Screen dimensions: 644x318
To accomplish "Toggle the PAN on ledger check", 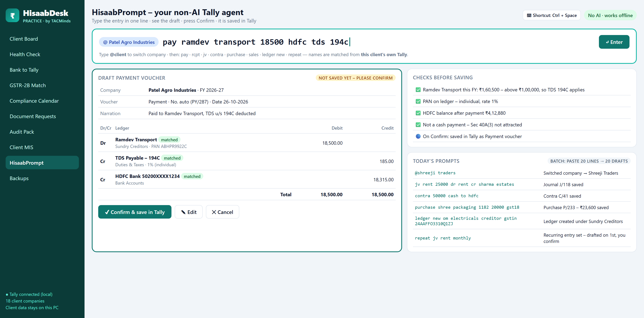I will [x=418, y=101].
